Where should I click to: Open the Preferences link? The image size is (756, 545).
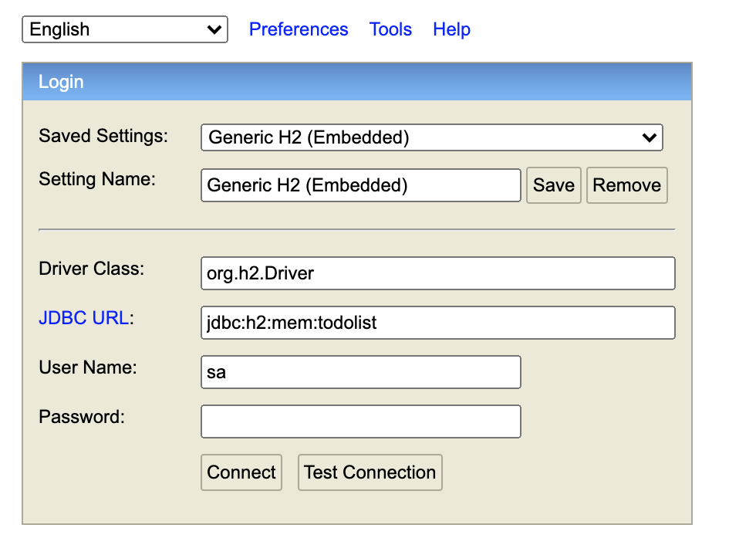click(x=299, y=30)
